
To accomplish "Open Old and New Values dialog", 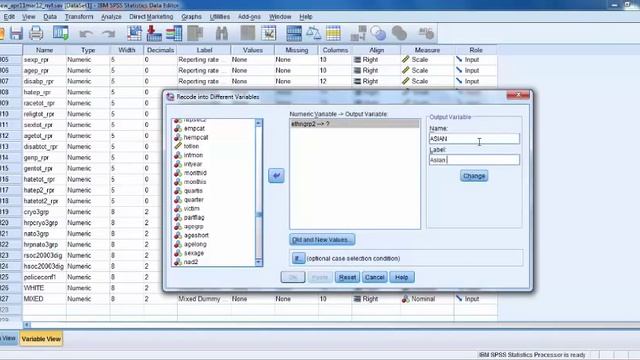I will [x=322, y=240].
